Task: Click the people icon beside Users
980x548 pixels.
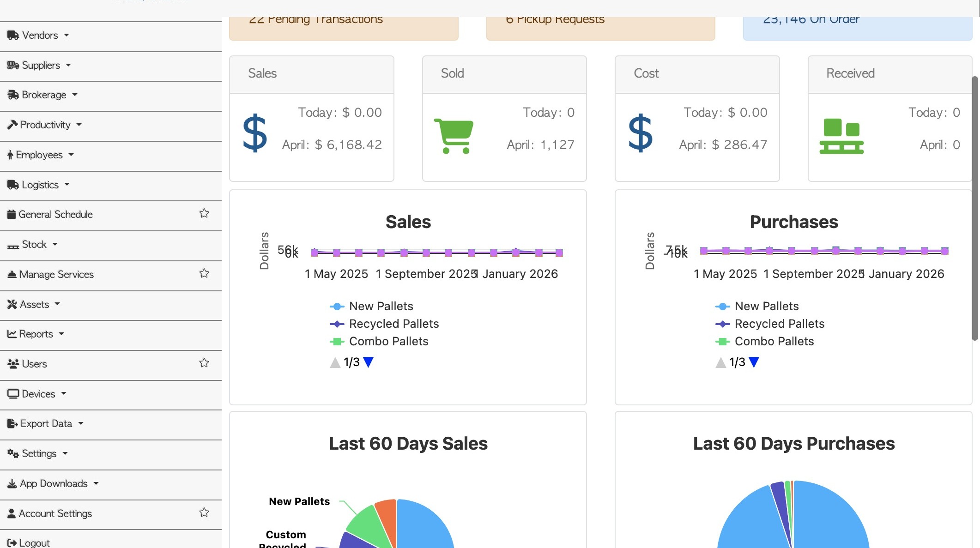Action: (x=13, y=364)
